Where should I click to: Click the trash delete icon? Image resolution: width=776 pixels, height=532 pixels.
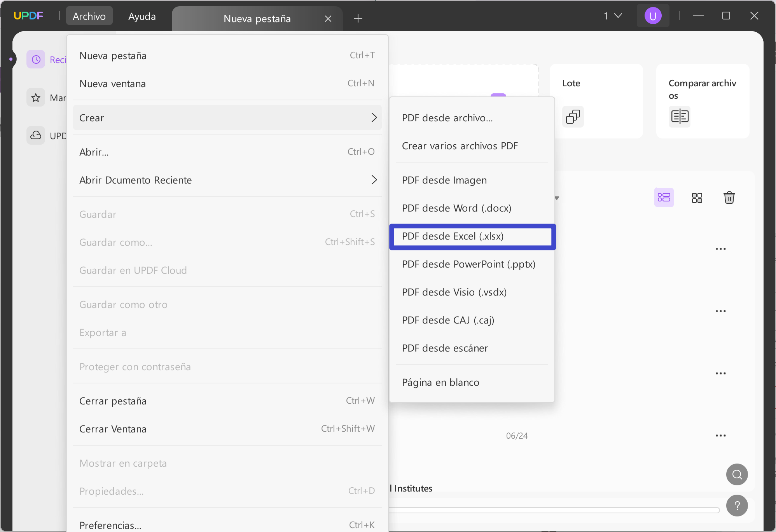coord(729,198)
